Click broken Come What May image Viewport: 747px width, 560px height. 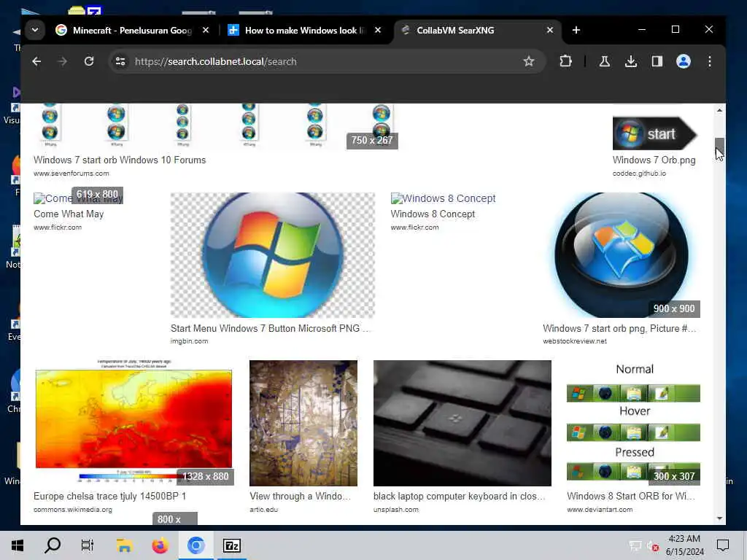[78, 198]
